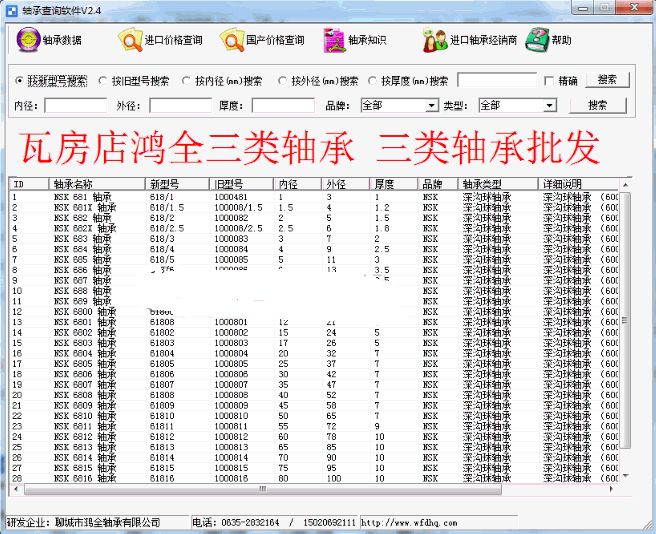Select row "NSK 6802 轴承"
Image resolution: width=656 pixels, height=534 pixels.
[314, 333]
